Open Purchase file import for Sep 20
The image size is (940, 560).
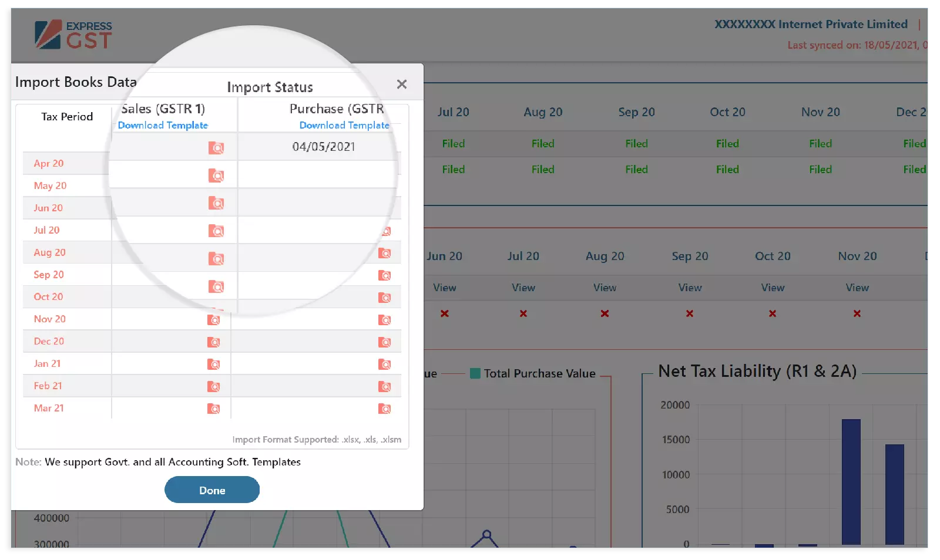pyautogui.click(x=385, y=275)
